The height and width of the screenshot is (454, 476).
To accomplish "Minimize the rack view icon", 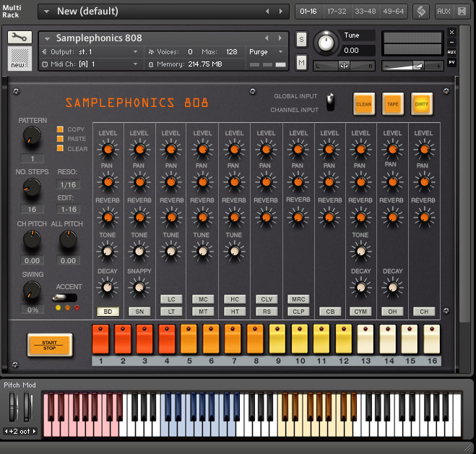I will click(462, 11).
